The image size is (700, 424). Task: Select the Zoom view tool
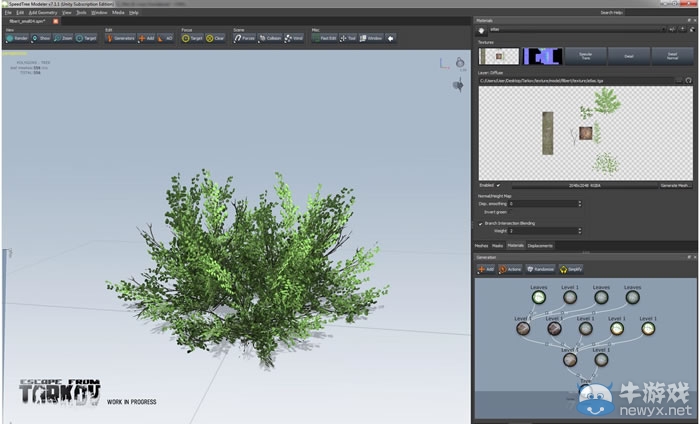point(63,38)
